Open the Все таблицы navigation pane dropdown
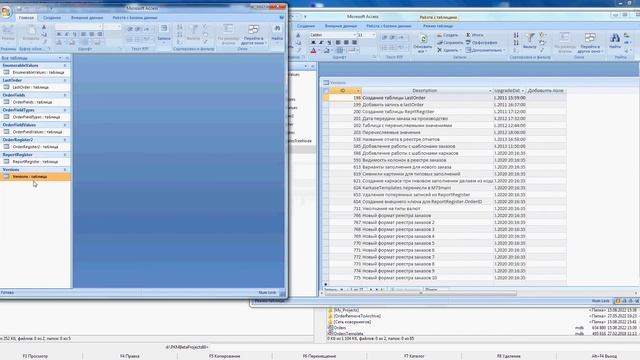 (x=60, y=58)
